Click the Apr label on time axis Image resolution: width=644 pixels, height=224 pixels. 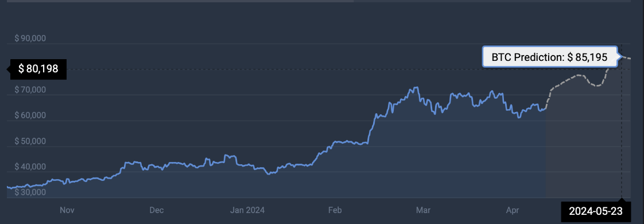[x=513, y=210]
